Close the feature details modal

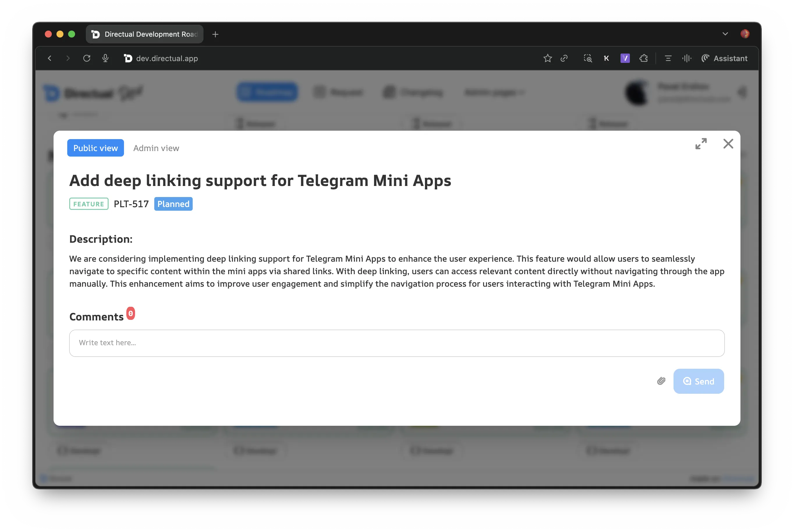(728, 143)
